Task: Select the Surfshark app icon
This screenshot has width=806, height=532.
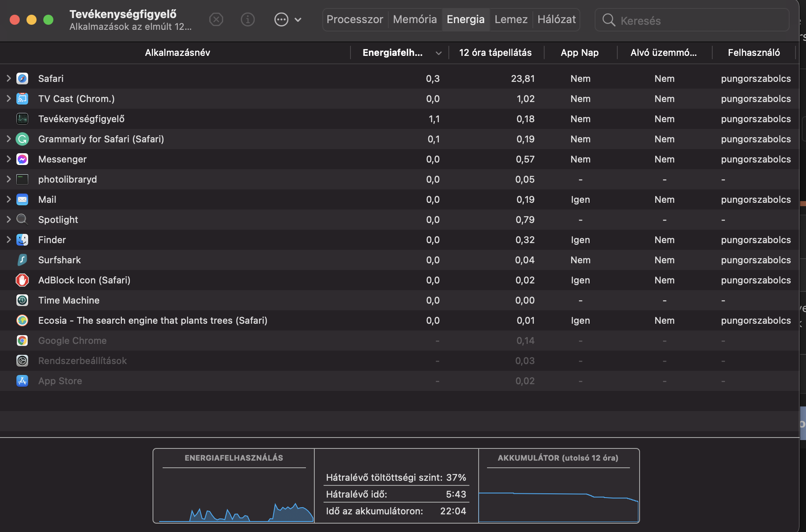Action: tap(22, 260)
